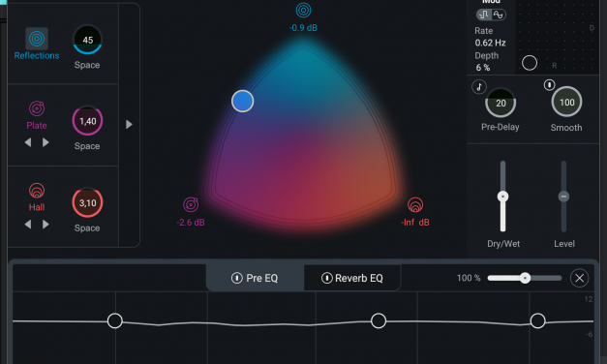Click the Rate value 0.62 Hz
The height and width of the screenshot is (364, 607).
(491, 43)
